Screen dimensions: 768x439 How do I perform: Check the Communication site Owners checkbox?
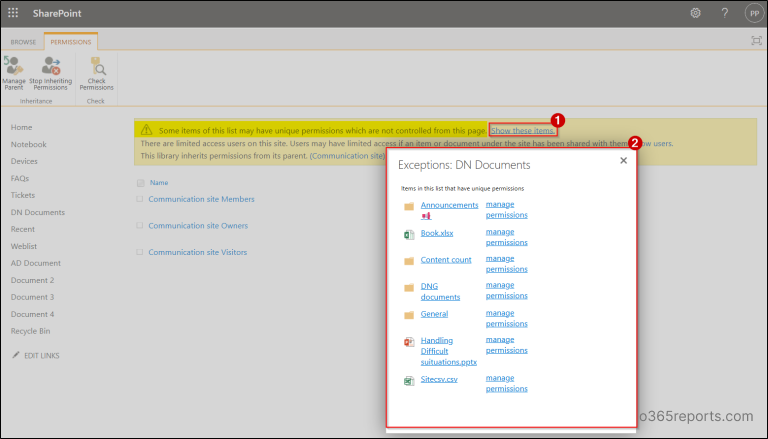tap(140, 225)
